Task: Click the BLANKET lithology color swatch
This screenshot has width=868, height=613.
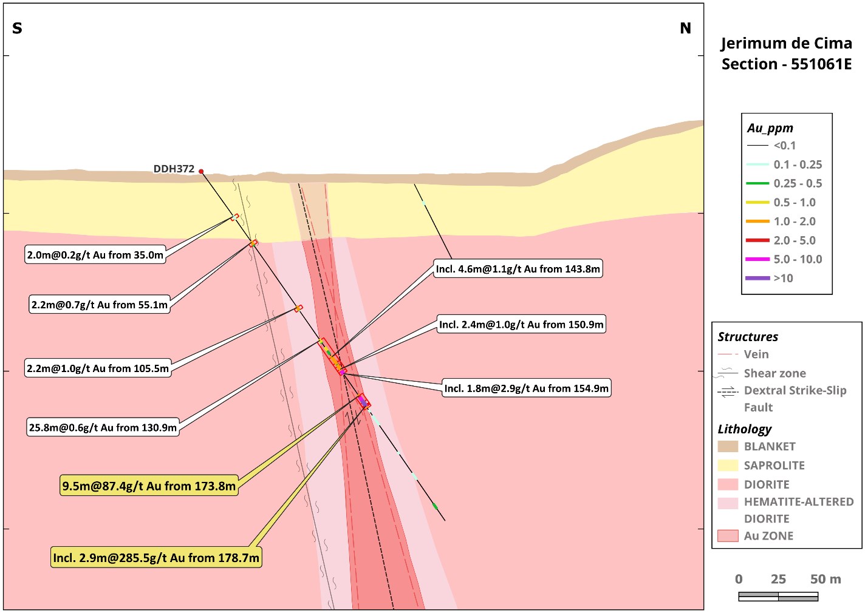Action: click(x=728, y=446)
